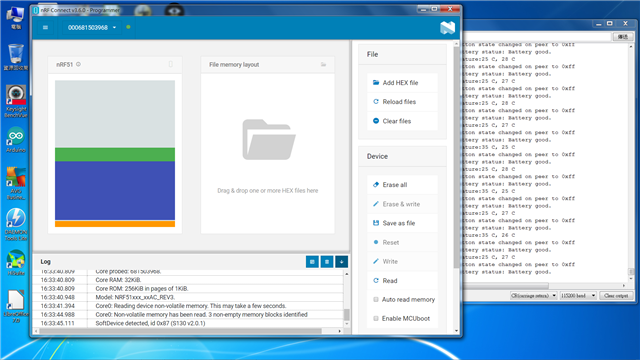Click the Reset device button
This screenshot has width=640, height=360.
click(402, 242)
